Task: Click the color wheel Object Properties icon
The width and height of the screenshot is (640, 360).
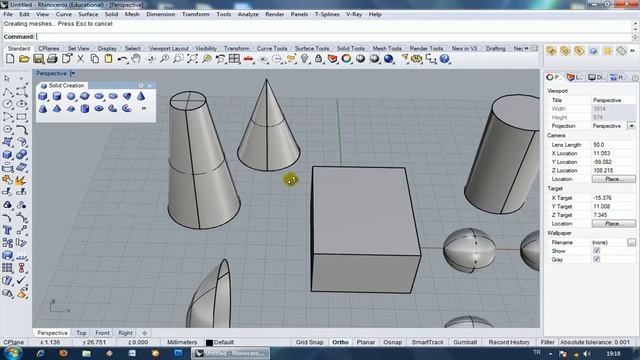Action: 347,59
